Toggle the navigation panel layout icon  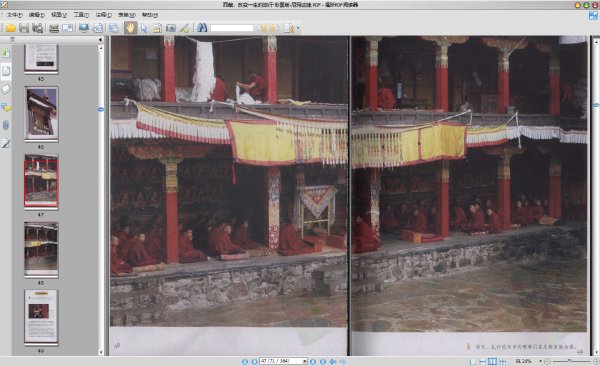[x=114, y=28]
